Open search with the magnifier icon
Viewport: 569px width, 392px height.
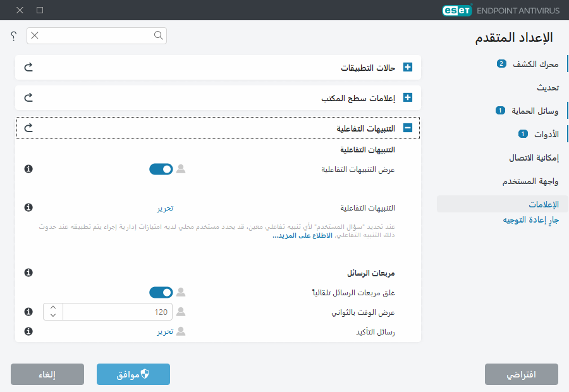(x=158, y=36)
